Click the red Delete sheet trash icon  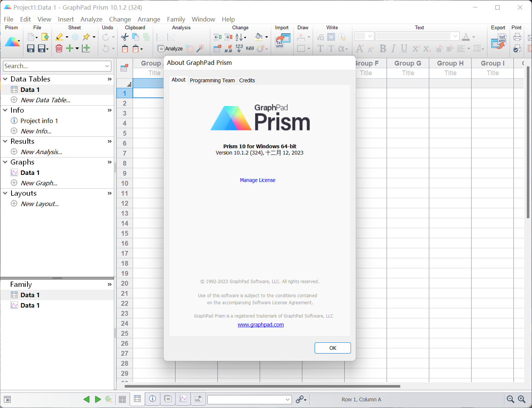coord(59,49)
